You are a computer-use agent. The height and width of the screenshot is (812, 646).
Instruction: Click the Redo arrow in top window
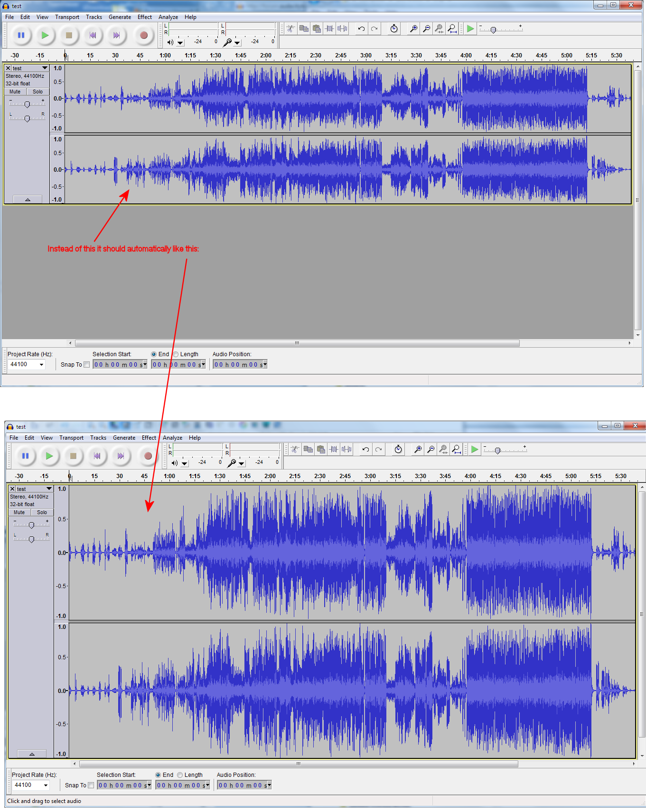(374, 28)
